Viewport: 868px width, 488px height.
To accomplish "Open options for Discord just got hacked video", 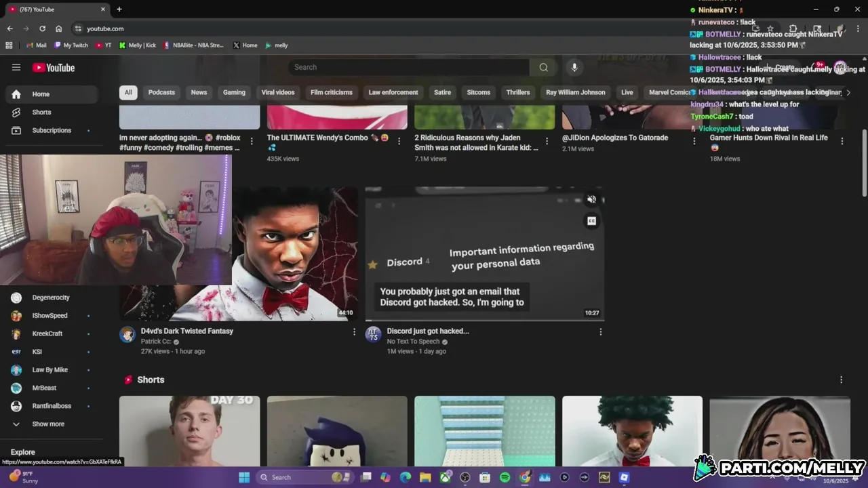I will pos(600,332).
